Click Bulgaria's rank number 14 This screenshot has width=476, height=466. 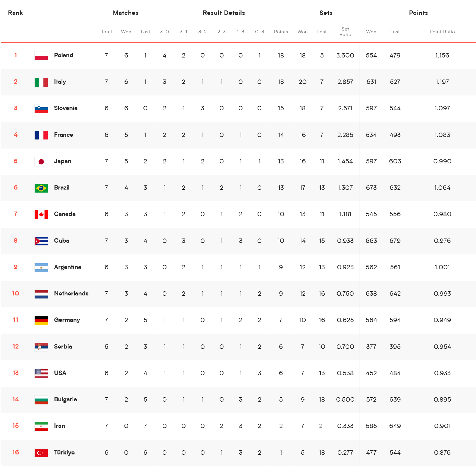(x=16, y=399)
